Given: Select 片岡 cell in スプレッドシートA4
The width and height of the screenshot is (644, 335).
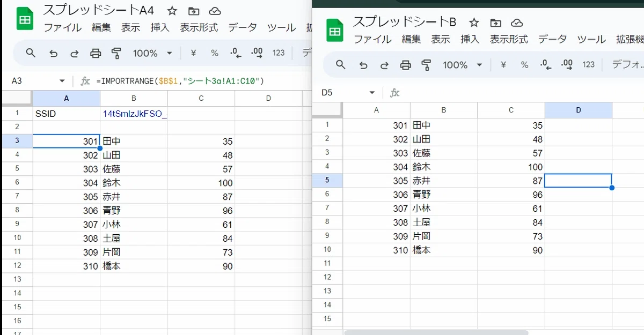Looking at the screenshot, I should click(134, 252).
